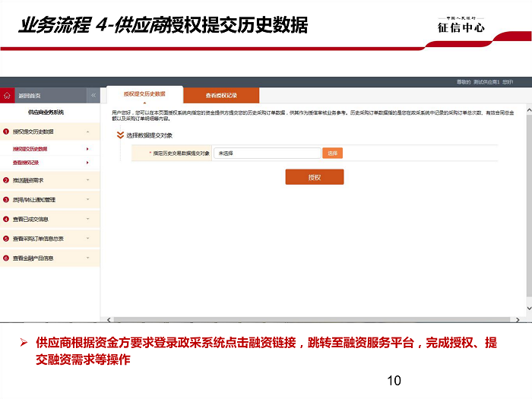Click the numbered icon 4 for 查看已成交信息

(5, 219)
